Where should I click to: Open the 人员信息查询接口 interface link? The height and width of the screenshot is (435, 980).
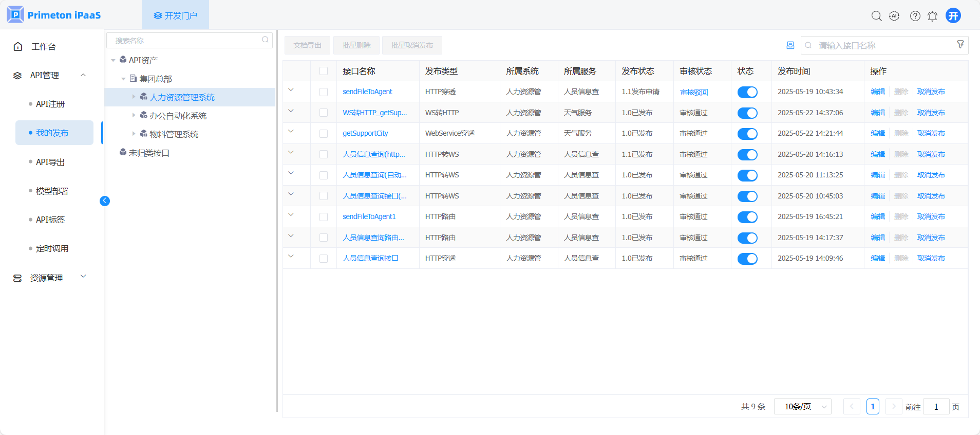click(370, 258)
